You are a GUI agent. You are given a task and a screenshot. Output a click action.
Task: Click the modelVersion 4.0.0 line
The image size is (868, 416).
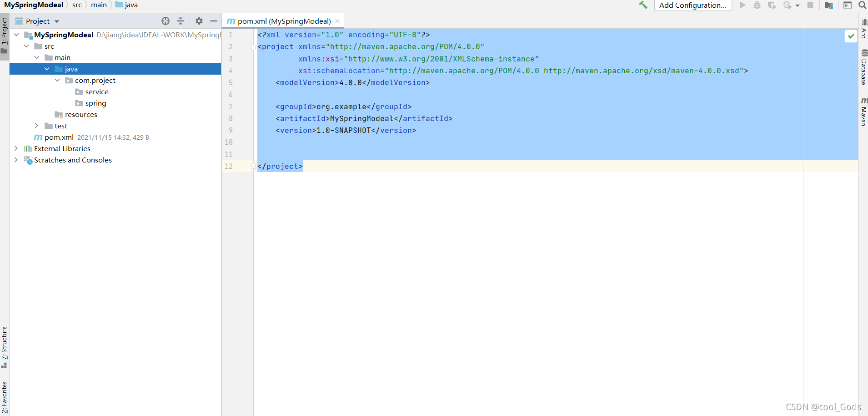click(x=352, y=82)
